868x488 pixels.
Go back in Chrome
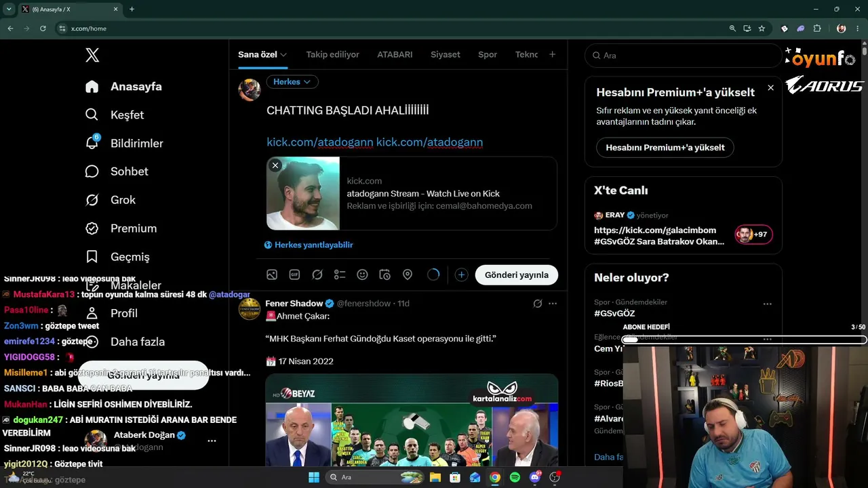(x=10, y=28)
